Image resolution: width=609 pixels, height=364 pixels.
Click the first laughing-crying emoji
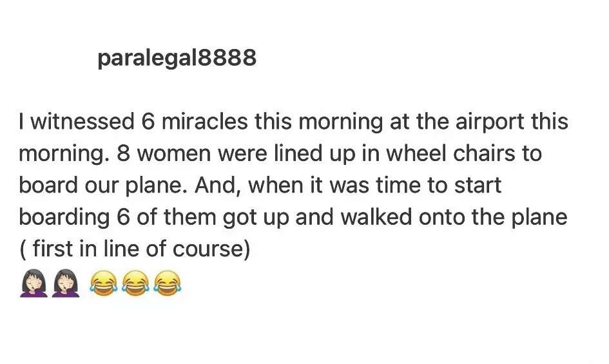pos(103,283)
